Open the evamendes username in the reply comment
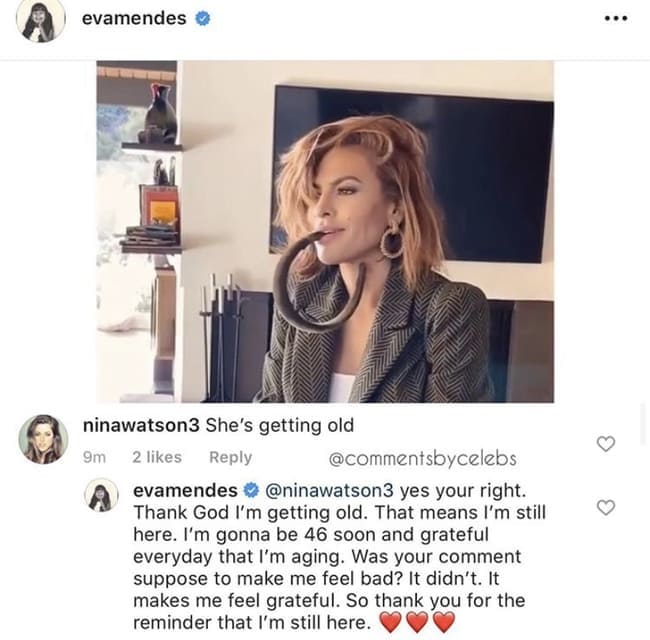Screen dimensions: 650x640 [x=185, y=490]
